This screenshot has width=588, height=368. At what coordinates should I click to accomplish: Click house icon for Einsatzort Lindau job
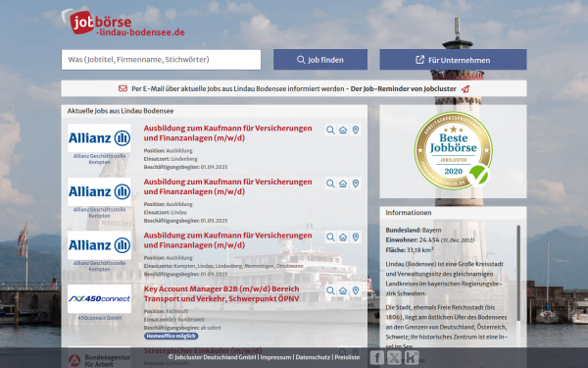[x=343, y=184]
